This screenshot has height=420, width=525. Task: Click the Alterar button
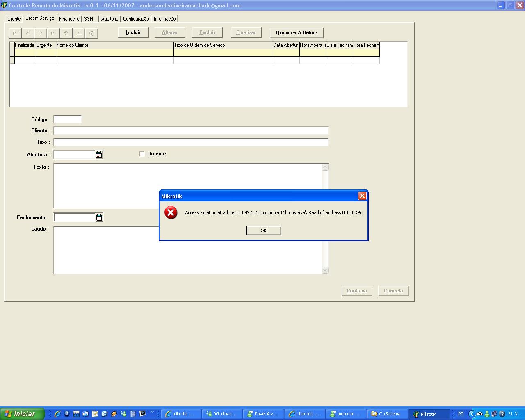tap(170, 32)
